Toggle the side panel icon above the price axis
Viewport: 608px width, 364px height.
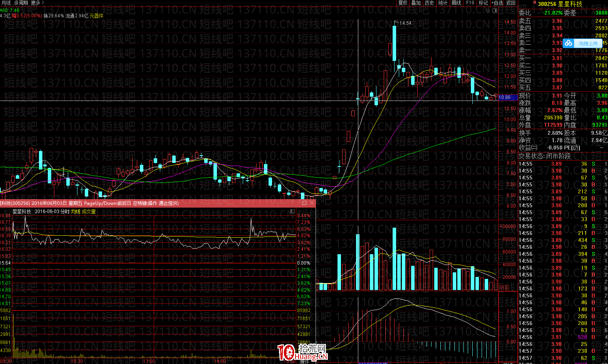495,10
